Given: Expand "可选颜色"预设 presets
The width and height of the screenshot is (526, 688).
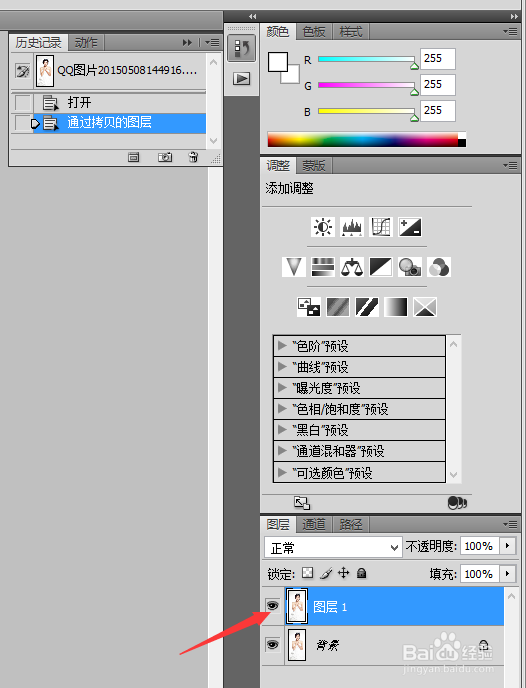Looking at the screenshot, I should [282, 473].
